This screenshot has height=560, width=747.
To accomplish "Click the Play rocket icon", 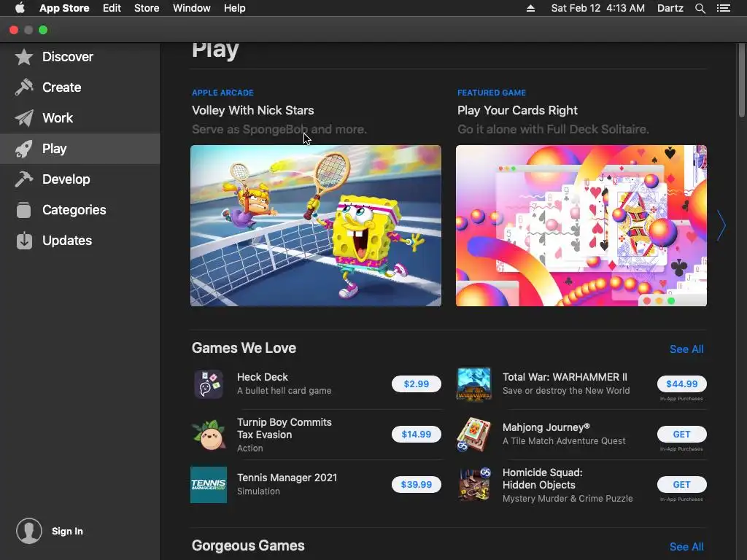I will 24,149.
